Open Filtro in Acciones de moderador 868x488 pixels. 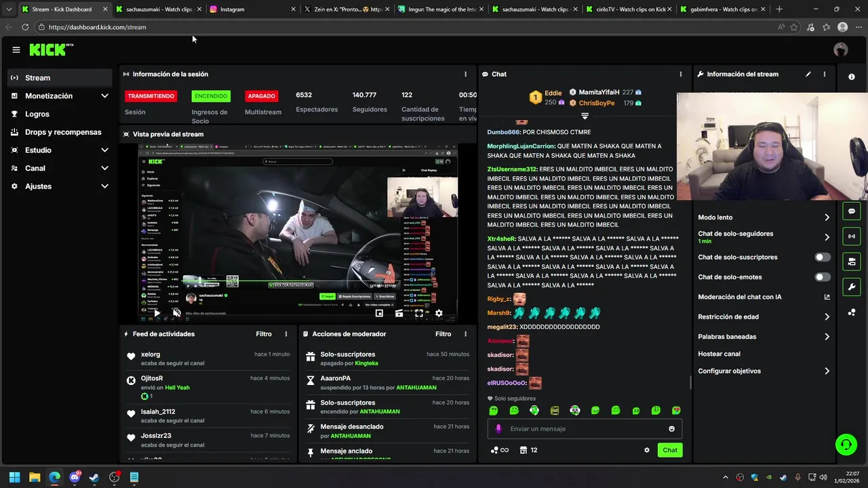[x=443, y=334]
